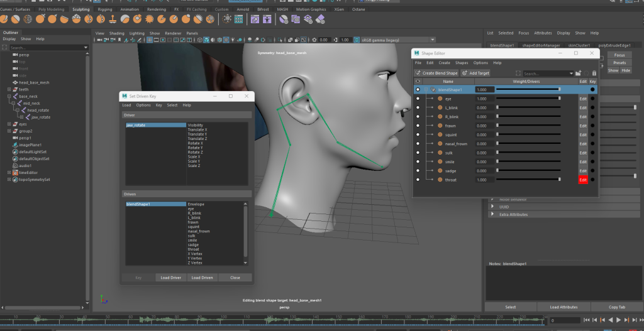Toggle visibility of the smile target

(x=418, y=162)
